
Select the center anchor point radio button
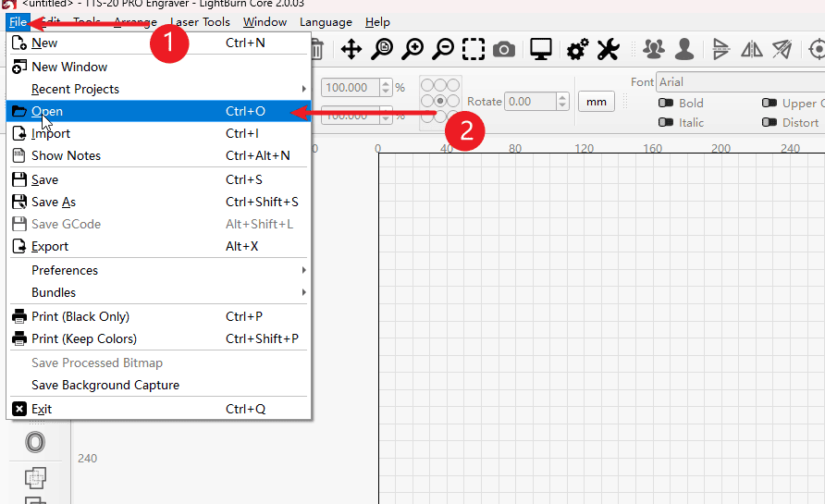[440, 101]
